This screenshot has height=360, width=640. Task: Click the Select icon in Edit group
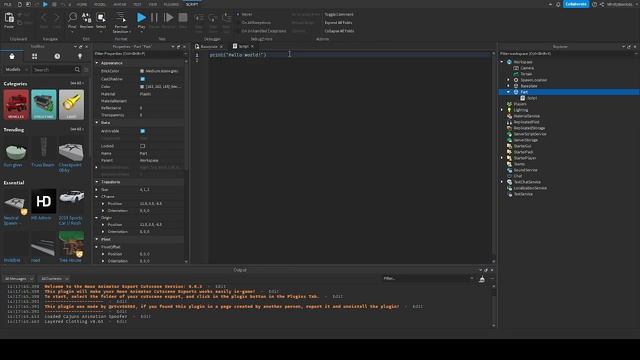click(101, 17)
